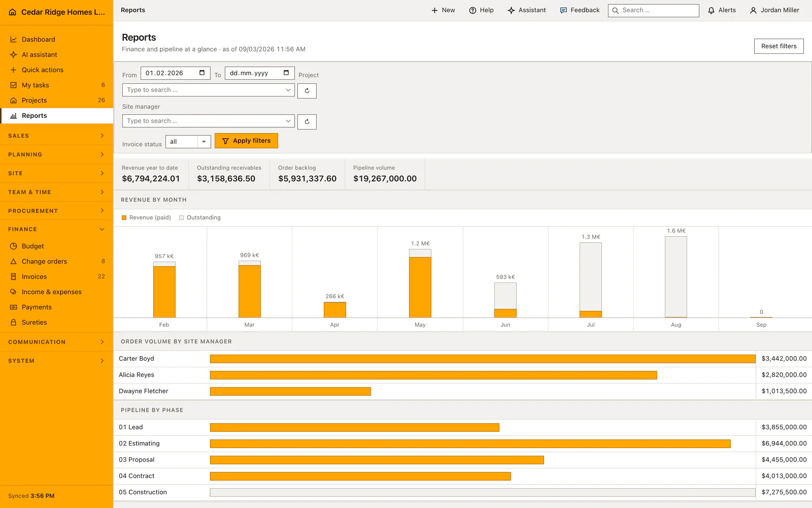Click the Apply filters button
812x508 pixels.
pyautogui.click(x=246, y=141)
